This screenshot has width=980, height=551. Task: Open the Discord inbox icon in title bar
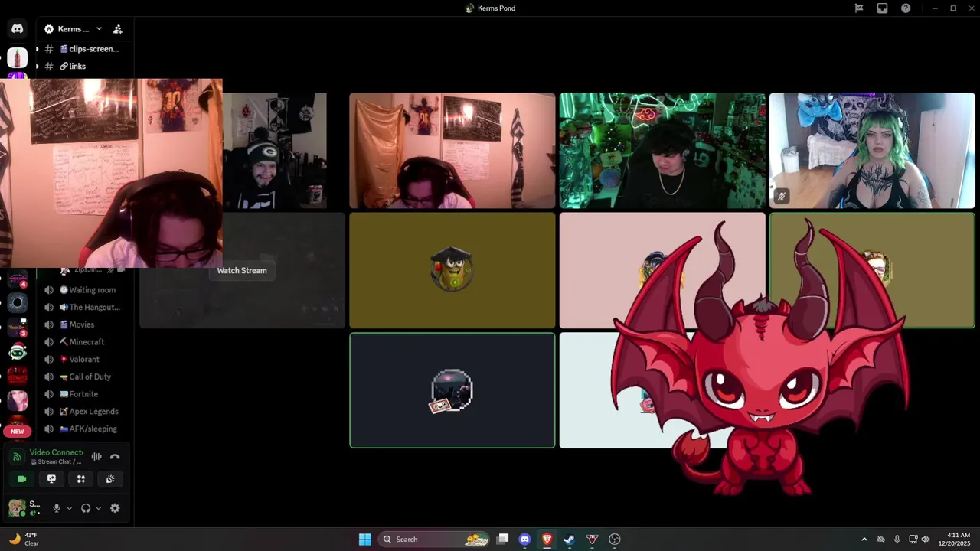click(x=882, y=8)
